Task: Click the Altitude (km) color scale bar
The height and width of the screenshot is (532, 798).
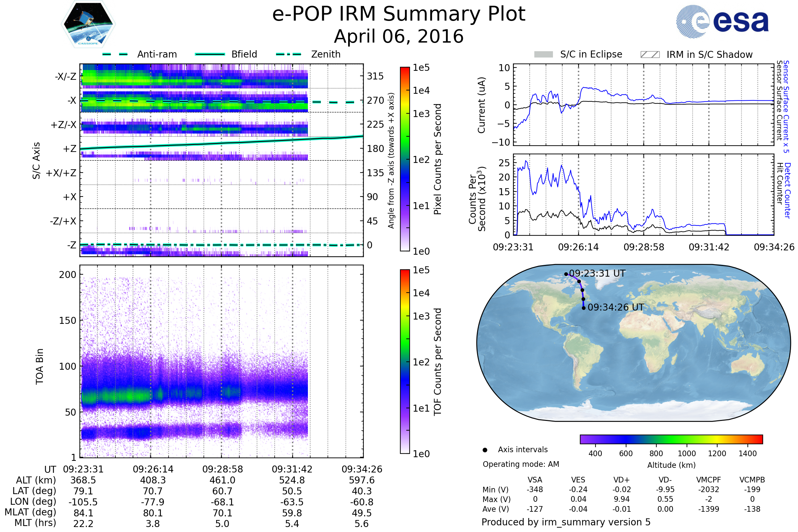Action: (x=671, y=439)
